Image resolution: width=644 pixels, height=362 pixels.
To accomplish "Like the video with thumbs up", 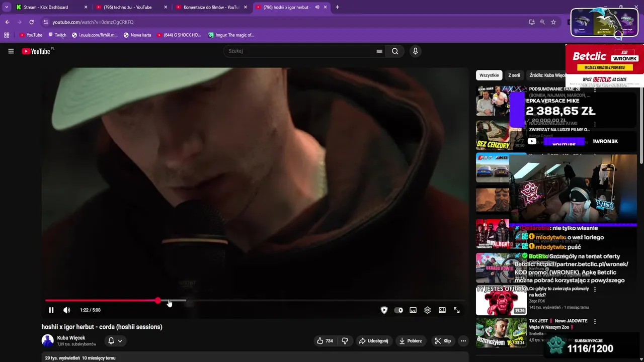I will point(325,341).
